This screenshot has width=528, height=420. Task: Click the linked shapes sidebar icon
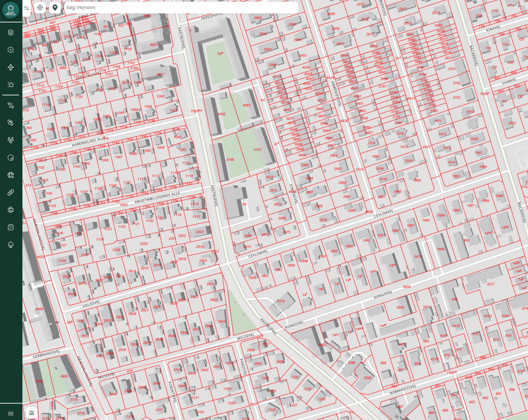pyautogui.click(x=11, y=193)
